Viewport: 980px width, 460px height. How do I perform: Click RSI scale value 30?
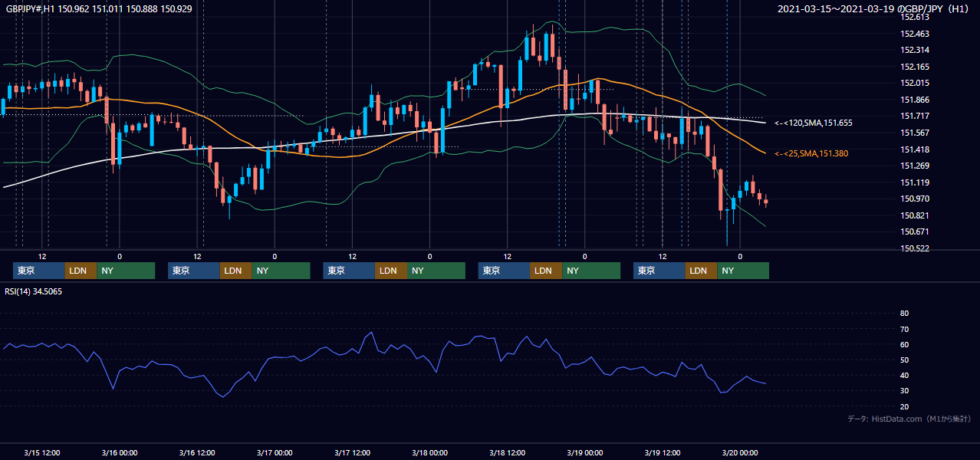904,391
